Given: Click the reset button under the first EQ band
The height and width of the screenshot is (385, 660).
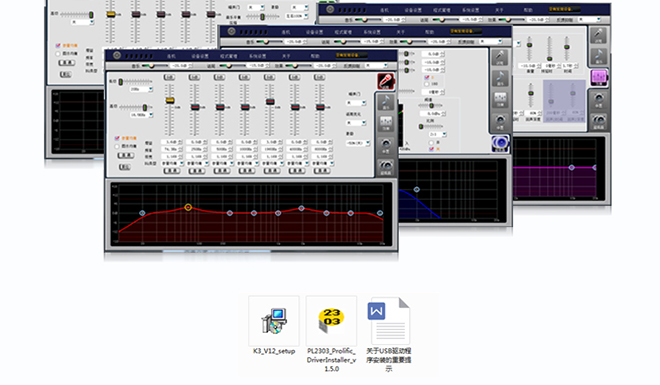Looking at the screenshot, I should (171, 171).
